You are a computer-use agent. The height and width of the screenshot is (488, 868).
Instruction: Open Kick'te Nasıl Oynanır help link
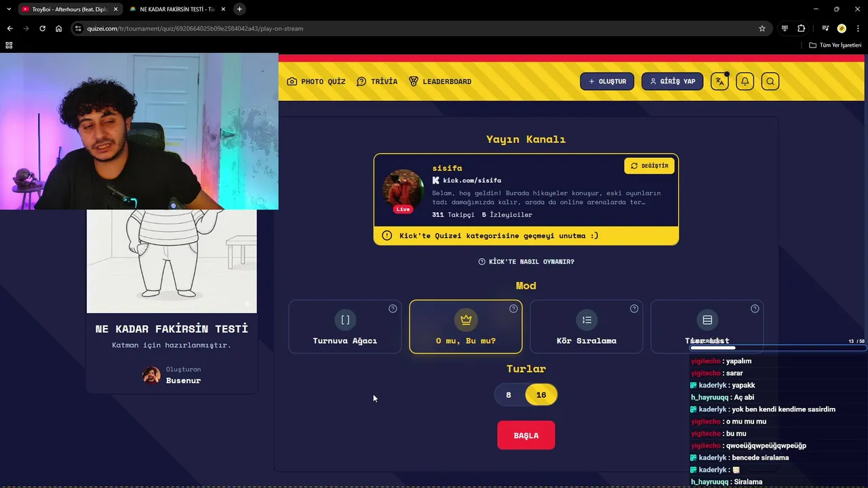[526, 262]
